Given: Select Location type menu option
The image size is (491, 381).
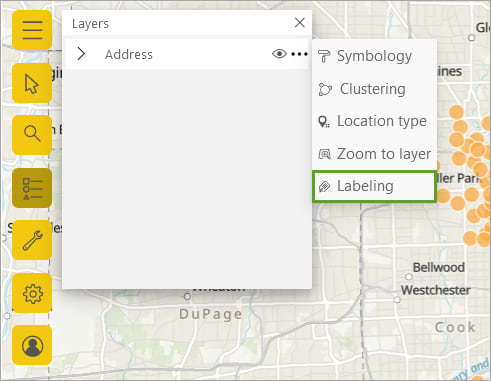Looking at the screenshot, I should pyautogui.click(x=374, y=121).
